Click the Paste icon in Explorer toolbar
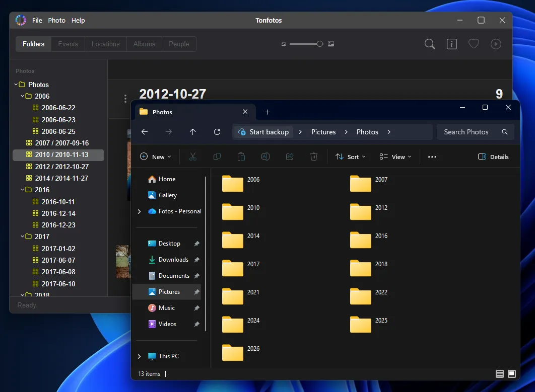Viewport: 535px width, 392px height. pos(241,157)
